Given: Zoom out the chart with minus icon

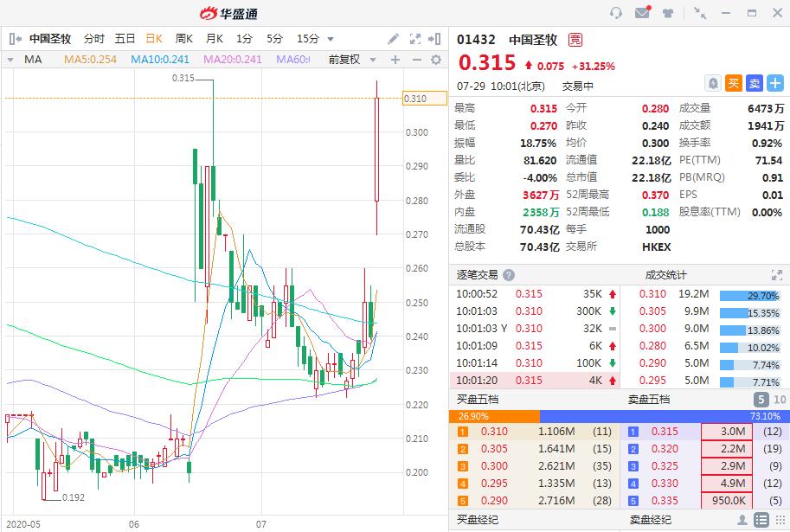Looking at the screenshot, I should tap(417, 60).
